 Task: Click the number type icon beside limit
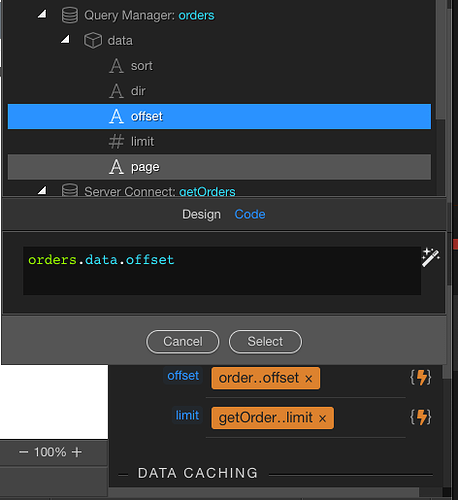(116, 142)
